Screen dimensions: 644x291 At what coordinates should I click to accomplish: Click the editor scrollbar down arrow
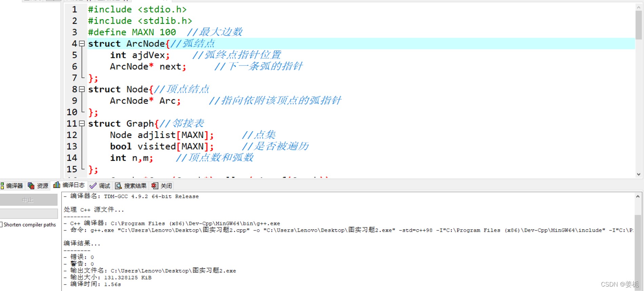(x=639, y=174)
